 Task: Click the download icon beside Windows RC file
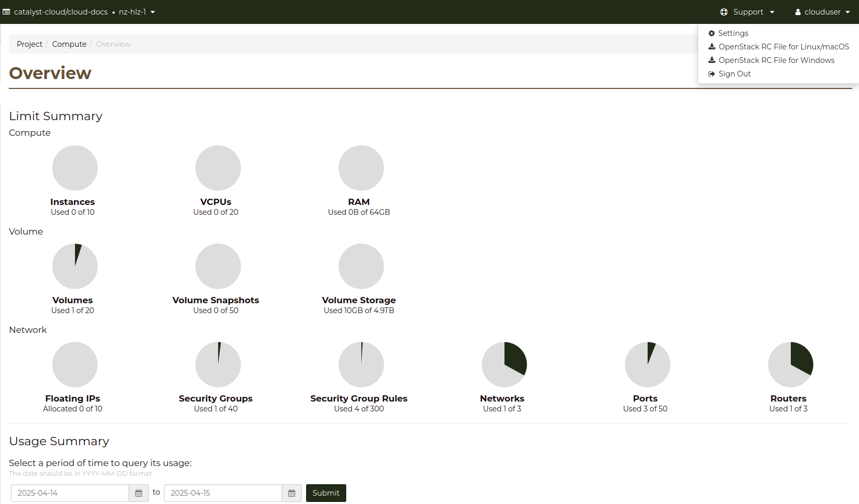click(712, 60)
